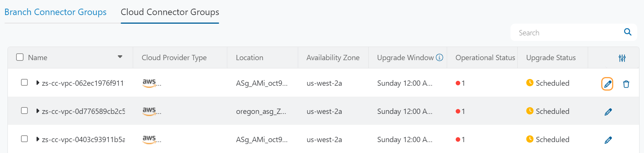
Task: Click the search magnifier icon
Action: click(x=627, y=32)
